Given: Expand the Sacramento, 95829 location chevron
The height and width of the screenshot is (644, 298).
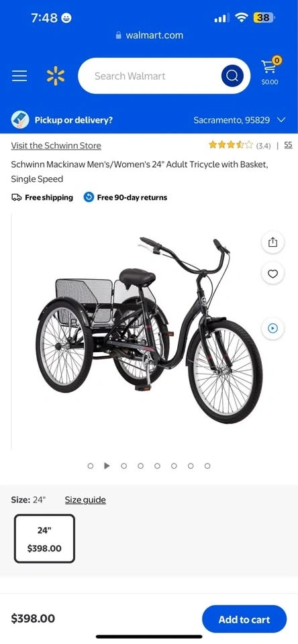Looking at the screenshot, I should (x=282, y=120).
